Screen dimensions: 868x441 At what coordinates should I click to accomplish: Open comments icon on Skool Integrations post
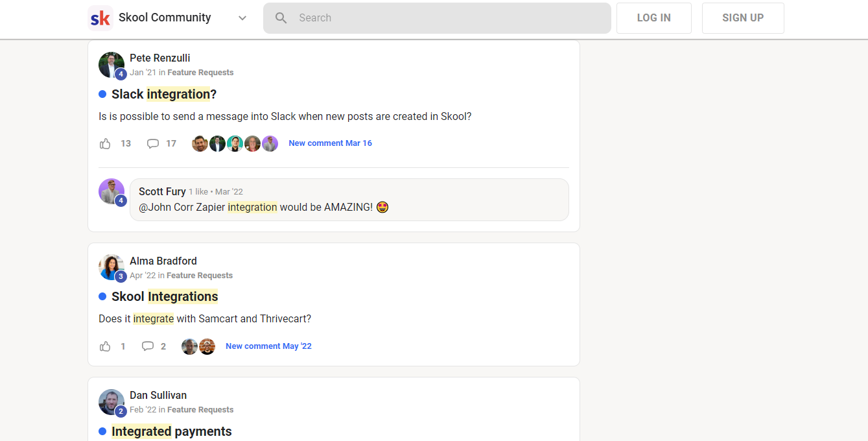[148, 346]
